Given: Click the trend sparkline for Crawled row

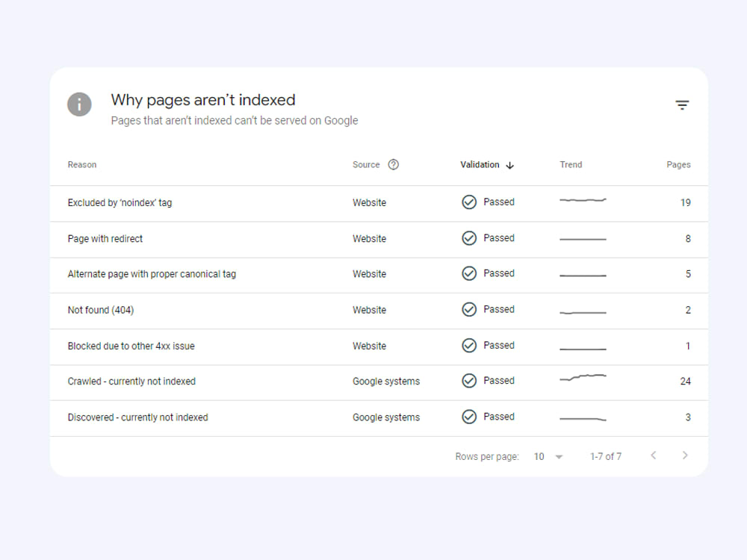Looking at the screenshot, I should (x=583, y=378).
